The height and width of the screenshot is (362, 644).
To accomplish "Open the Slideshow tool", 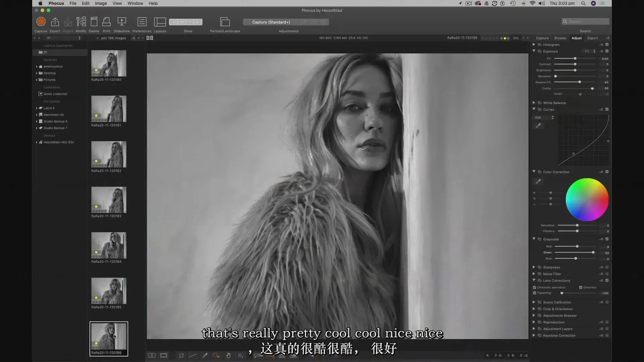I will 121,22.
